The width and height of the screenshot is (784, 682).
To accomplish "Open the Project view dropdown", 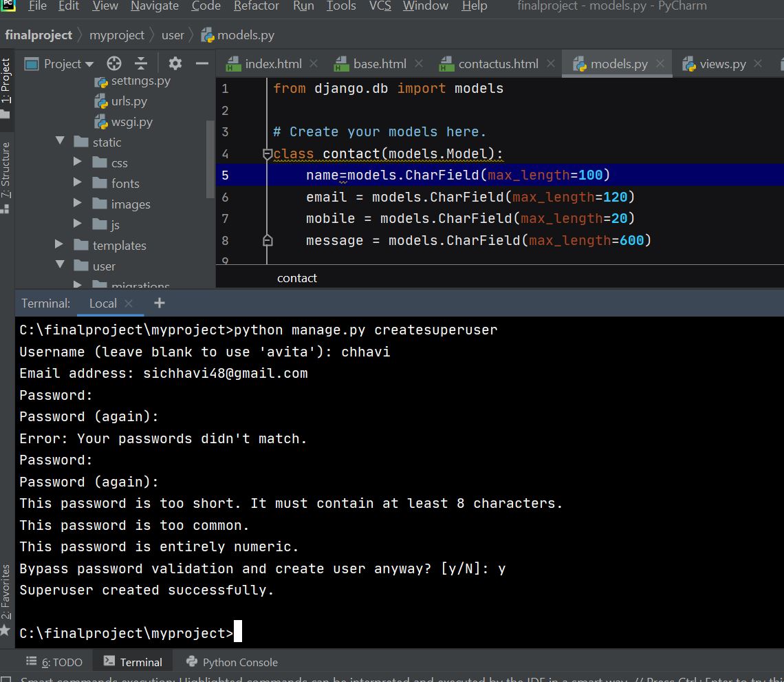I will point(68,63).
